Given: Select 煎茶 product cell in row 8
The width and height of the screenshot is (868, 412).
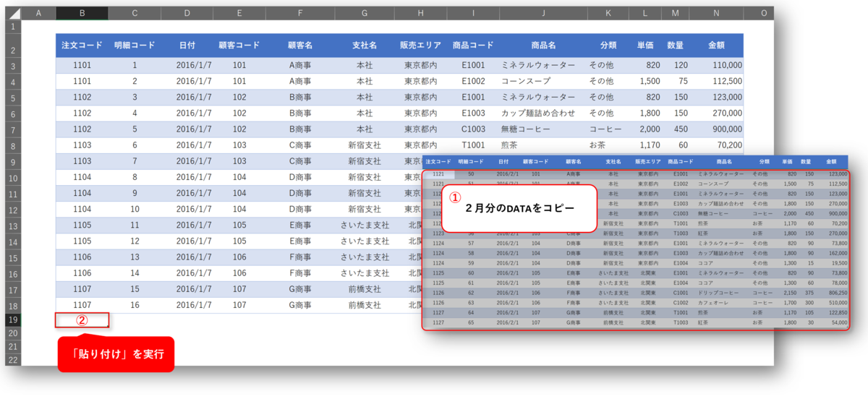Looking at the screenshot, I should click(x=543, y=145).
